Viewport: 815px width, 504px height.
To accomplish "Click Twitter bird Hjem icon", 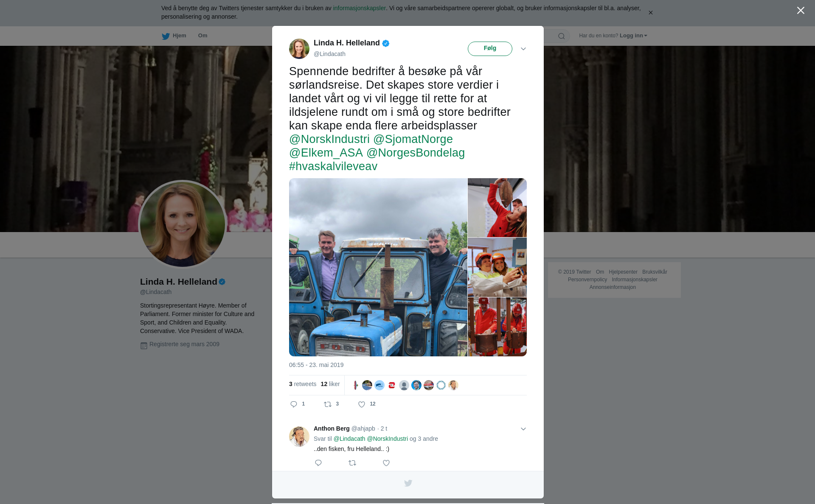I will [166, 36].
